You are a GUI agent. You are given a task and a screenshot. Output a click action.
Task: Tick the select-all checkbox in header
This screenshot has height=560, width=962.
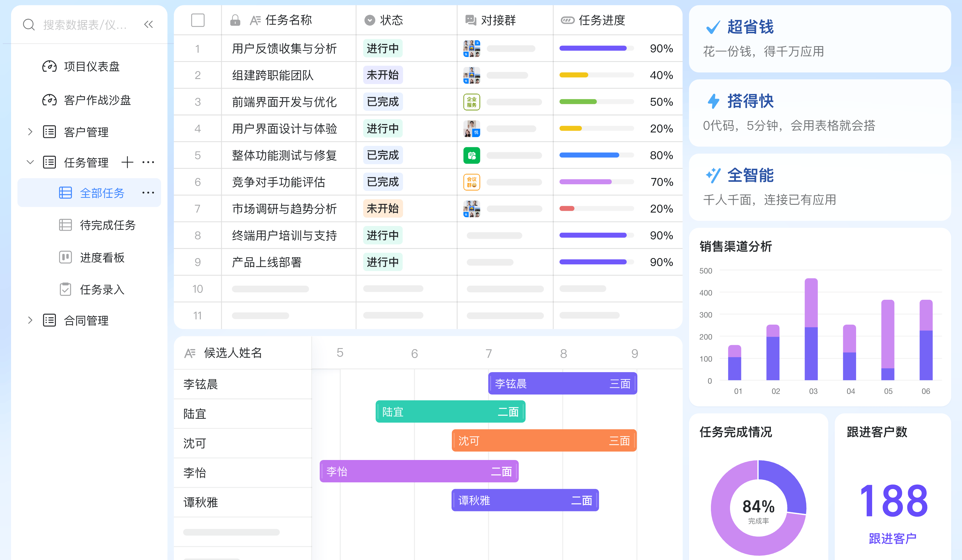pos(198,20)
